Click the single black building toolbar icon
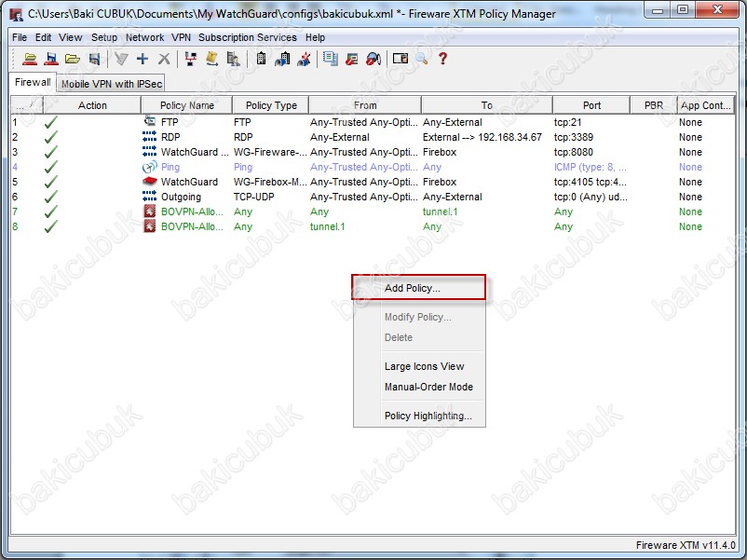The image size is (747, 560). tap(261, 59)
